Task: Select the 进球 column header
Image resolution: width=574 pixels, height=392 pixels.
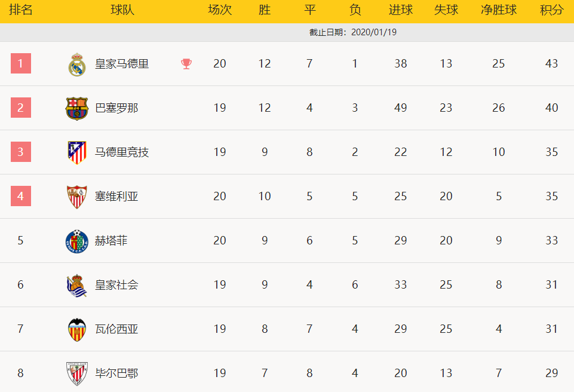Action: [400, 10]
